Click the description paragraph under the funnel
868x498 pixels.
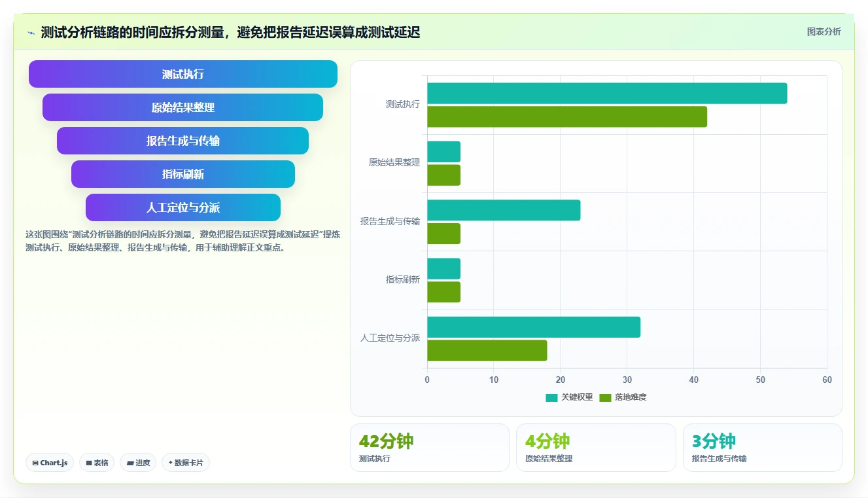coord(182,241)
